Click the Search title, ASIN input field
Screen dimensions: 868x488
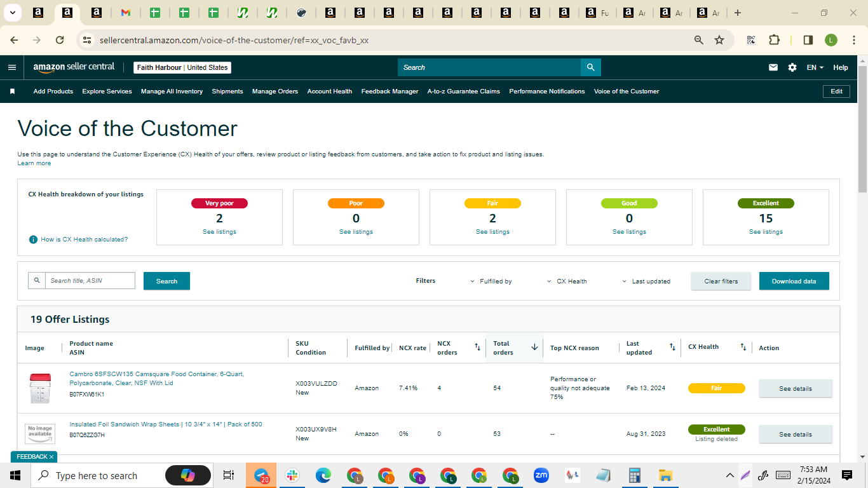90,281
